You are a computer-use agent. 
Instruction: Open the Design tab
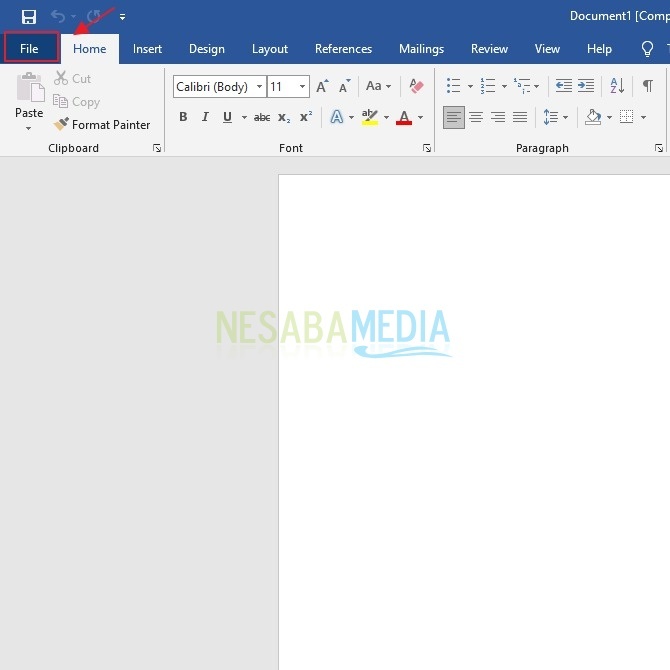click(x=207, y=49)
